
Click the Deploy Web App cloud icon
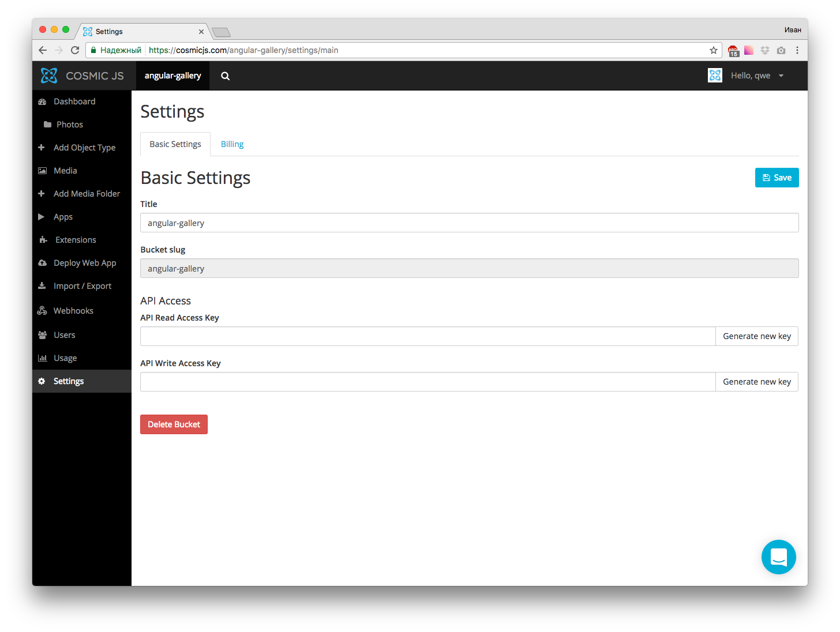(x=42, y=263)
